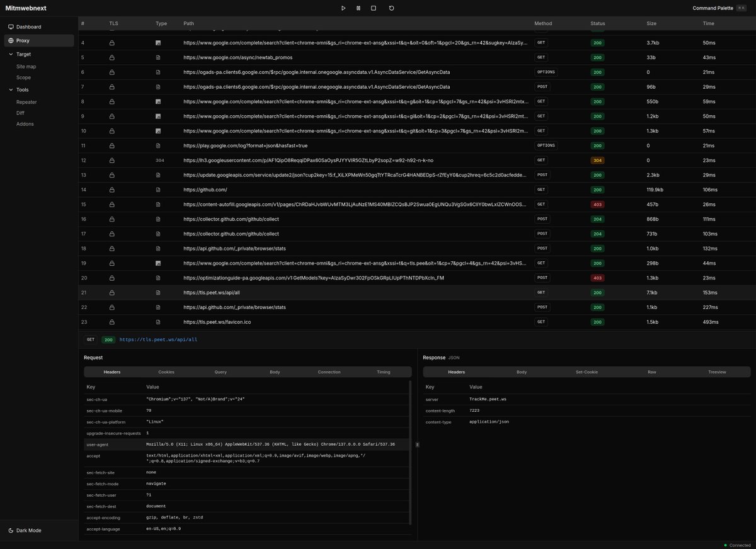Click the document type icon in row 14
The height and width of the screenshot is (549, 756).
tap(159, 190)
